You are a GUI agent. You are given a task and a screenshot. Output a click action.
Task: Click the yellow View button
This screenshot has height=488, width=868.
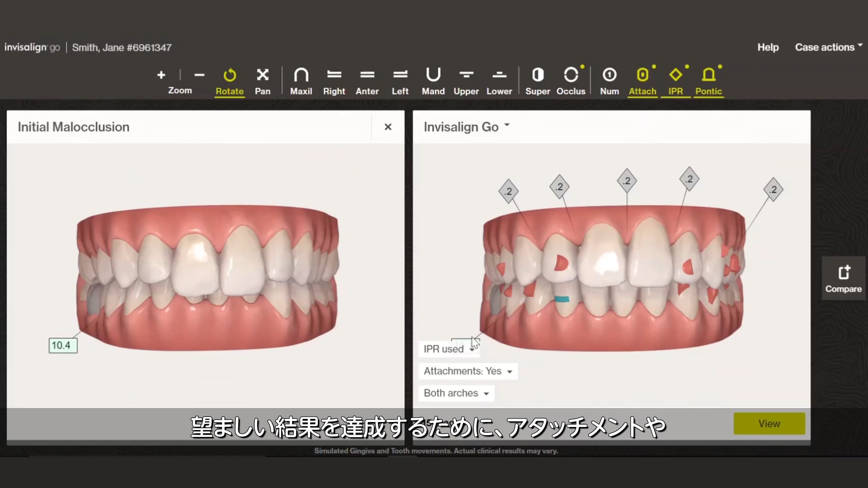click(769, 423)
